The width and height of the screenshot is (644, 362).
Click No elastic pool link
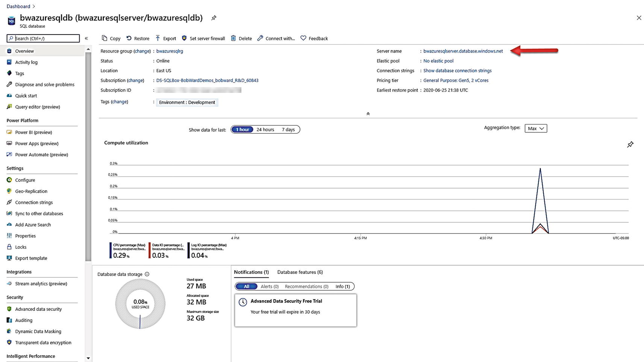(438, 61)
